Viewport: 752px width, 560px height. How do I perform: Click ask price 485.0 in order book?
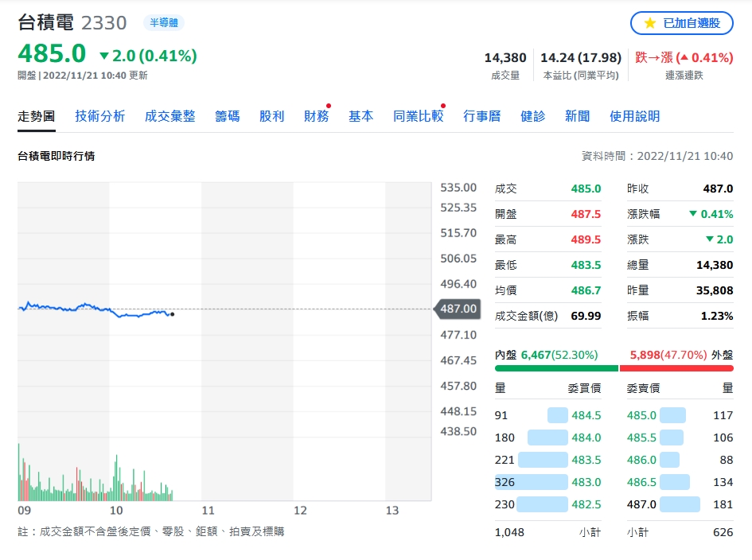coord(641,415)
